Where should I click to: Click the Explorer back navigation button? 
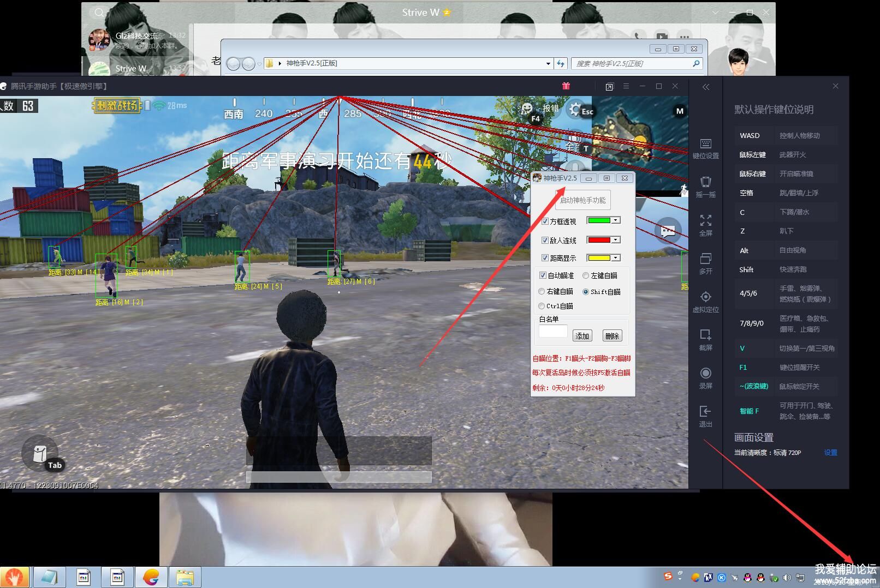click(233, 64)
